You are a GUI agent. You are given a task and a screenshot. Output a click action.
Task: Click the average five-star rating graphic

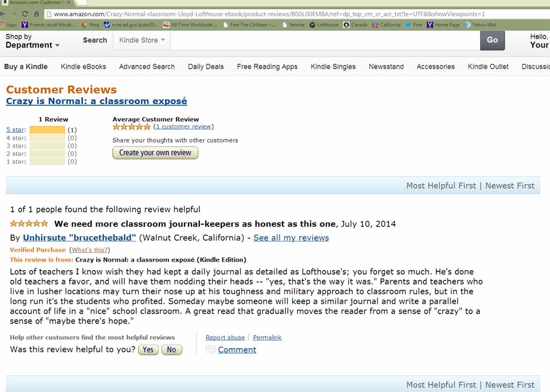point(132,127)
